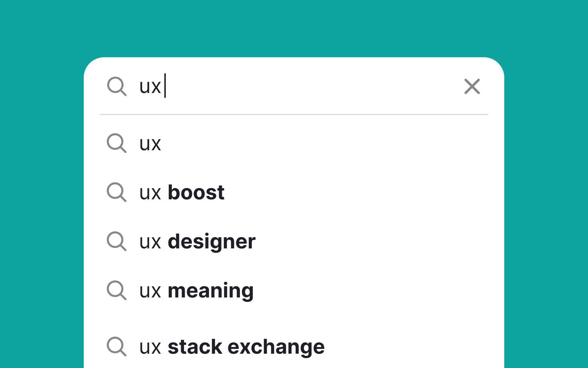588x368 pixels.
Task: Clear the 'ux' query using the cross icon
Action: coord(472,87)
